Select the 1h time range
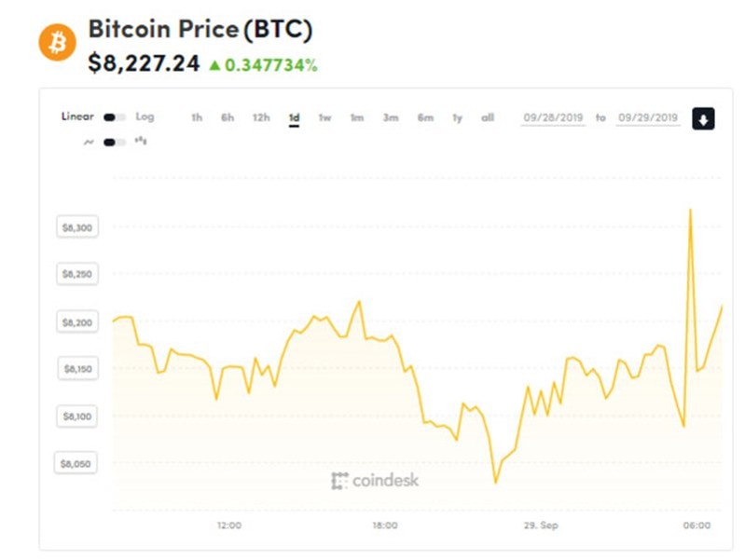Viewport: 745px width, 560px height. 197,117
